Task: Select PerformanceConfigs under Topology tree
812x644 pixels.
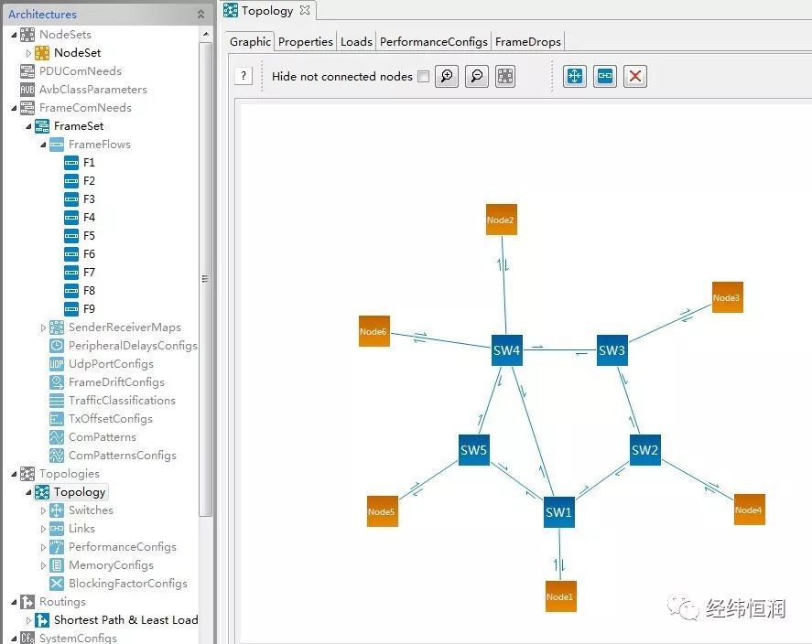Action: click(x=123, y=547)
